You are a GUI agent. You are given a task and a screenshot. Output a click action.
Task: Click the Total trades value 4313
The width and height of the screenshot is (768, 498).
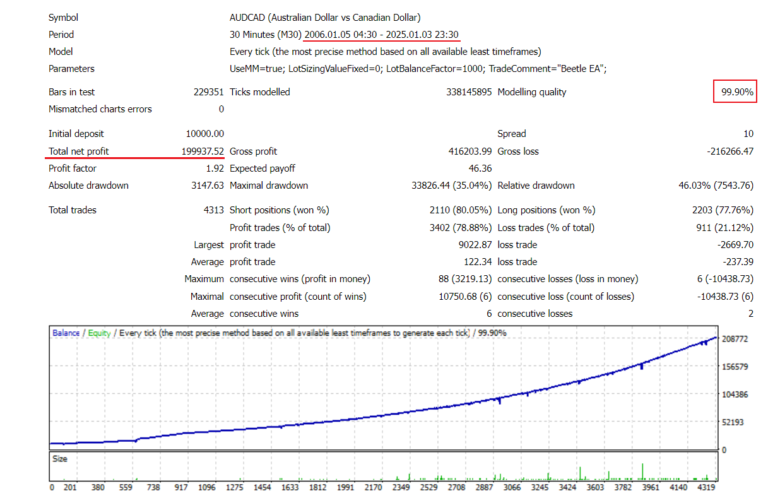(x=212, y=210)
